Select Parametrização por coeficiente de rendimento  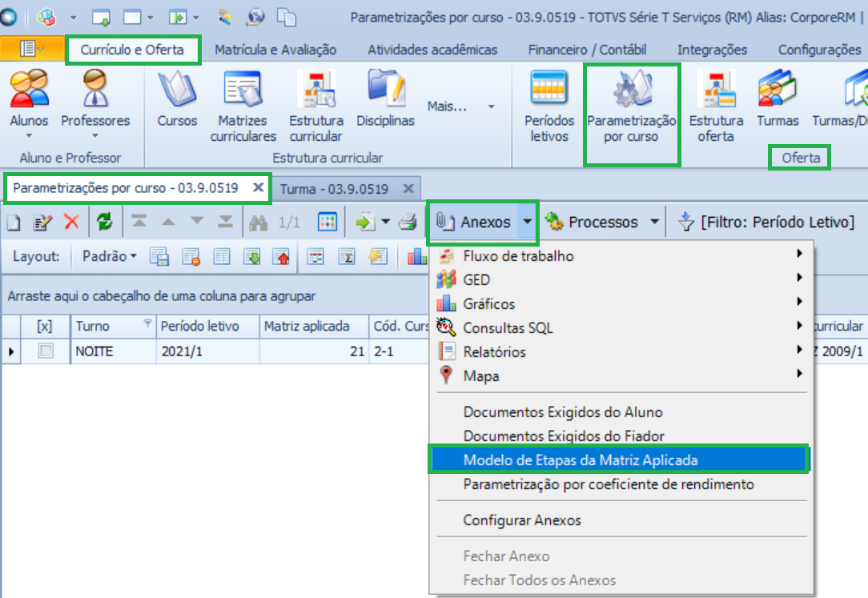[621, 484]
